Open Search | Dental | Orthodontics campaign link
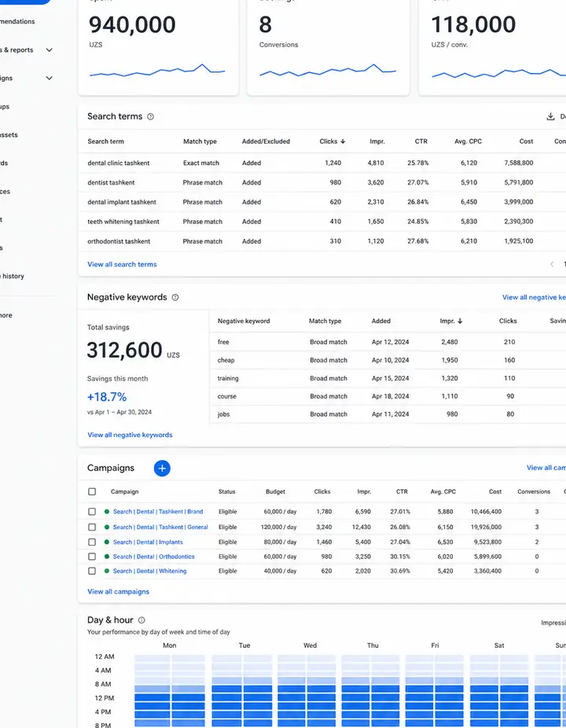Image resolution: width=566 pixels, height=728 pixels. click(x=154, y=556)
